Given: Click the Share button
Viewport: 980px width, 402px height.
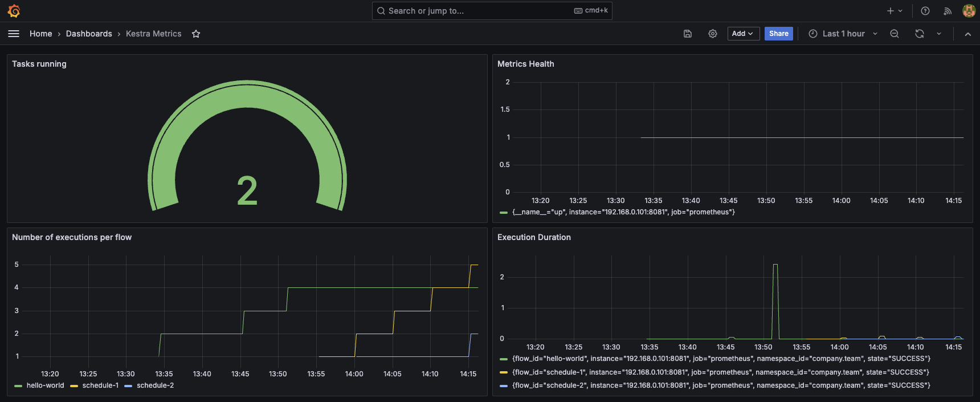Looking at the screenshot, I should coord(778,34).
